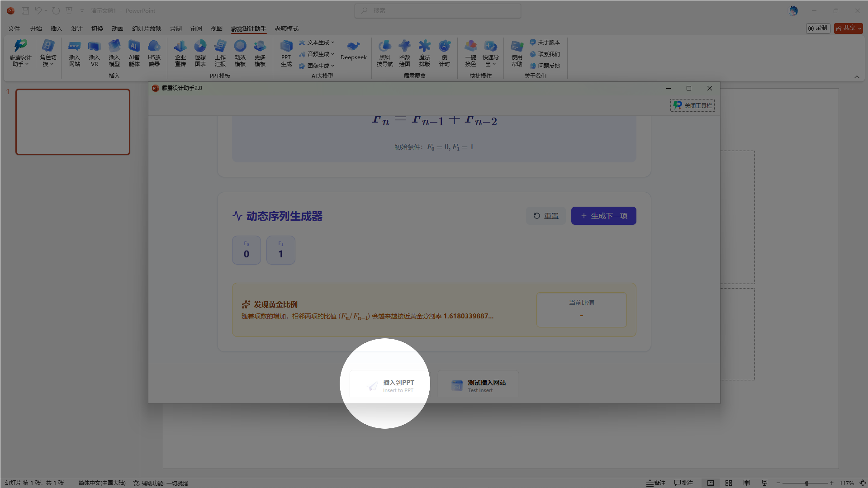Click the Save icon in title bar
868x488 pixels.
[x=25, y=10]
